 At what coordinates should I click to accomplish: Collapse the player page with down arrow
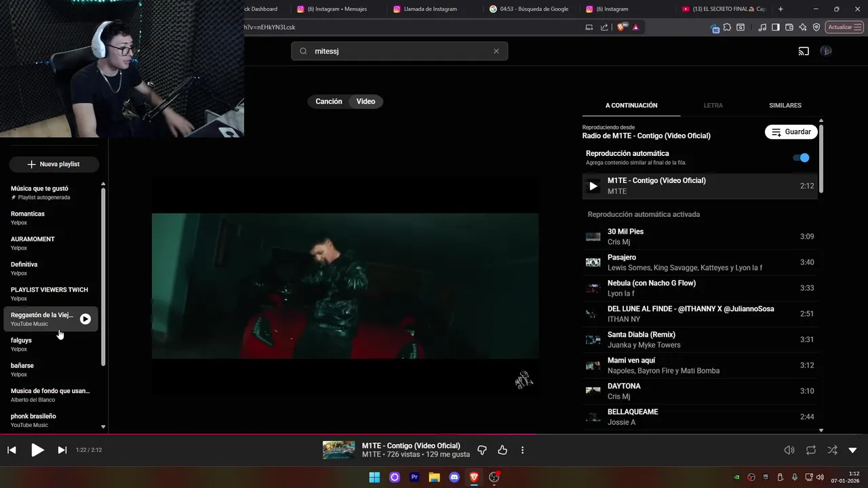pos(852,450)
